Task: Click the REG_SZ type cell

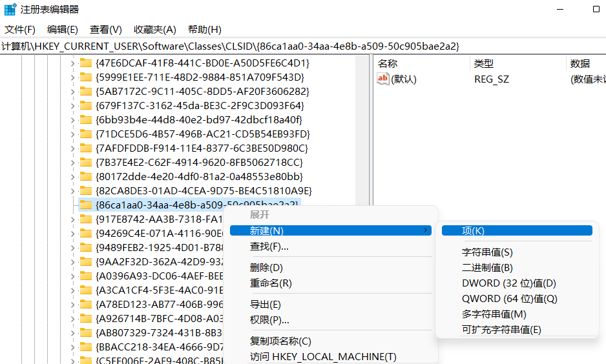Action: (492, 79)
